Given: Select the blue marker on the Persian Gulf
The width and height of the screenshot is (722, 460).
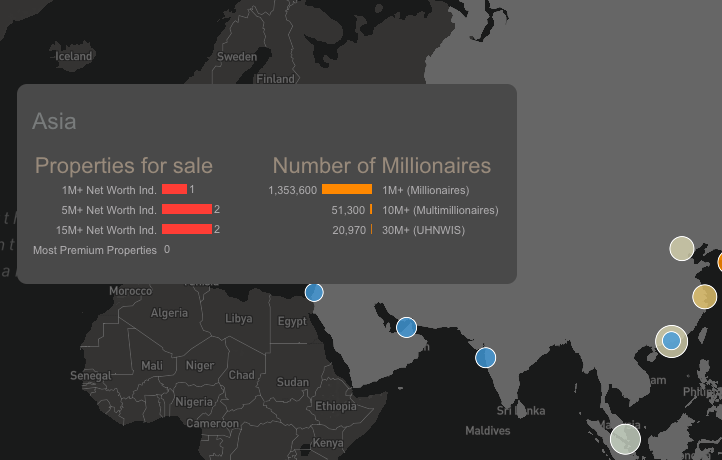Looking at the screenshot, I should [406, 327].
